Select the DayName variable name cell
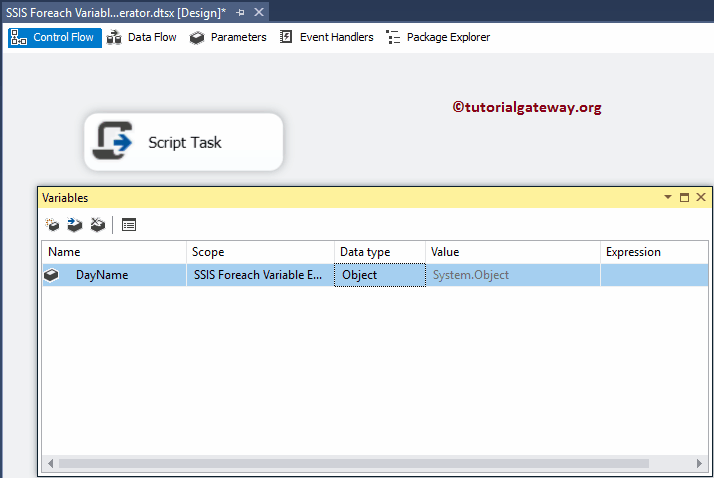This screenshot has width=714, height=478. pyautogui.click(x=114, y=275)
